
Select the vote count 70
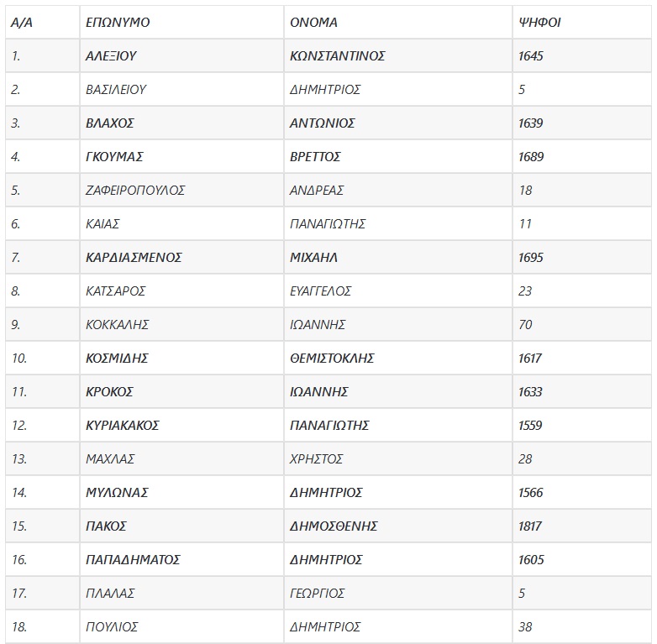point(526,325)
